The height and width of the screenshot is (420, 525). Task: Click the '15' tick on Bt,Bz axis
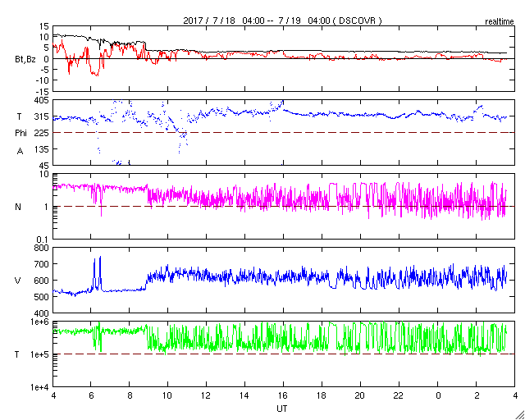[43, 26]
